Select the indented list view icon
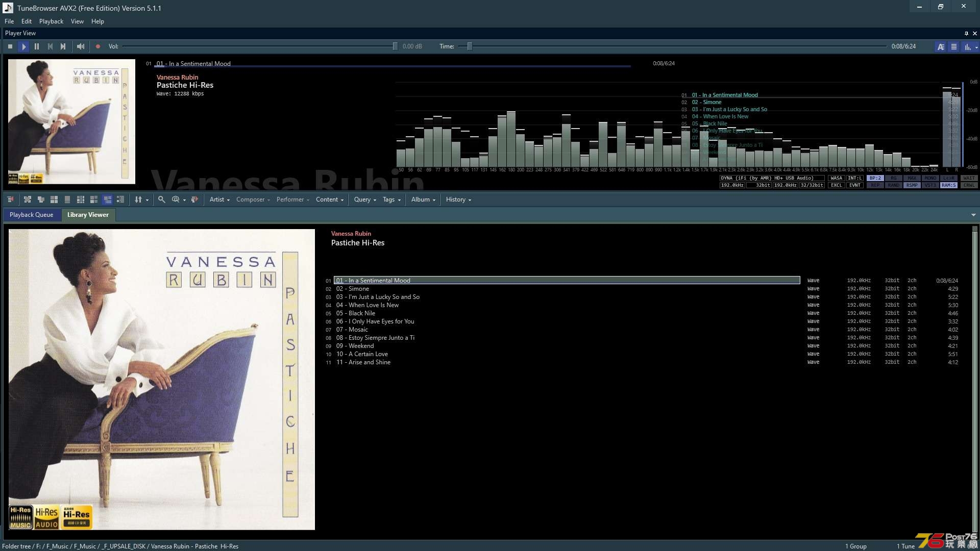 point(120,199)
